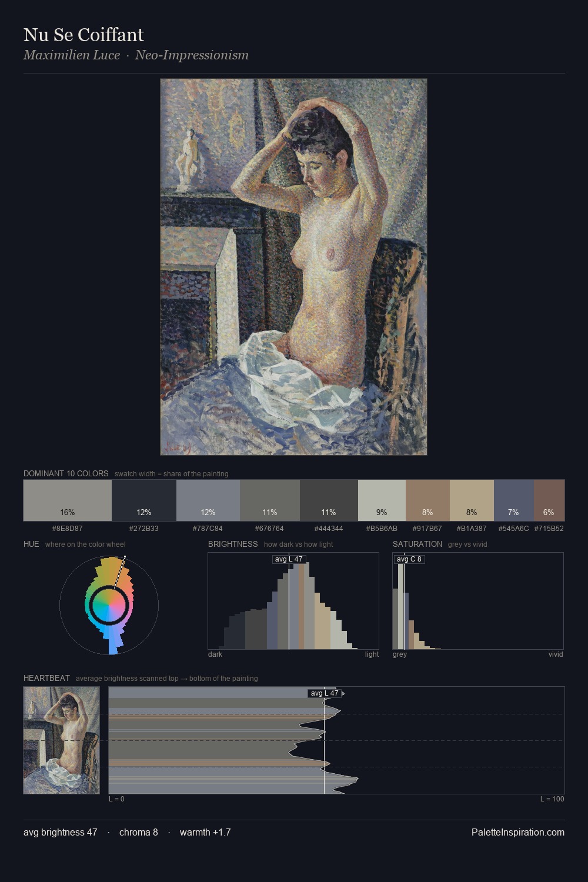Click the heartbeat avg L 47 marker
Screen dimensions: 588x882
tap(325, 693)
